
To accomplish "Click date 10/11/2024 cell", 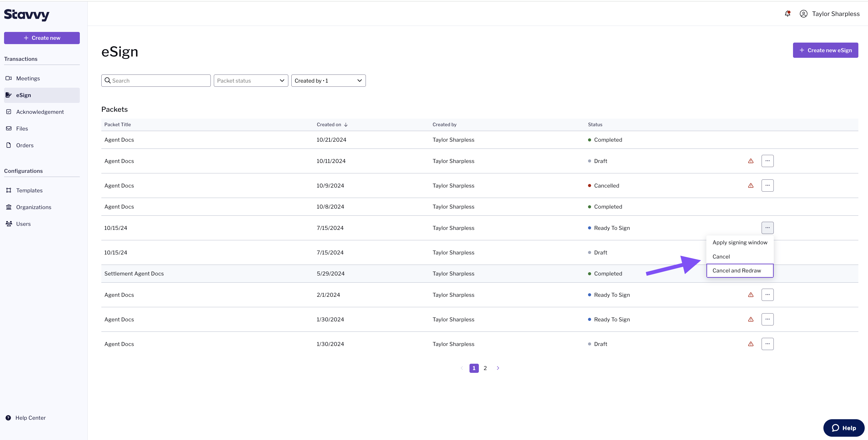I will (x=331, y=161).
